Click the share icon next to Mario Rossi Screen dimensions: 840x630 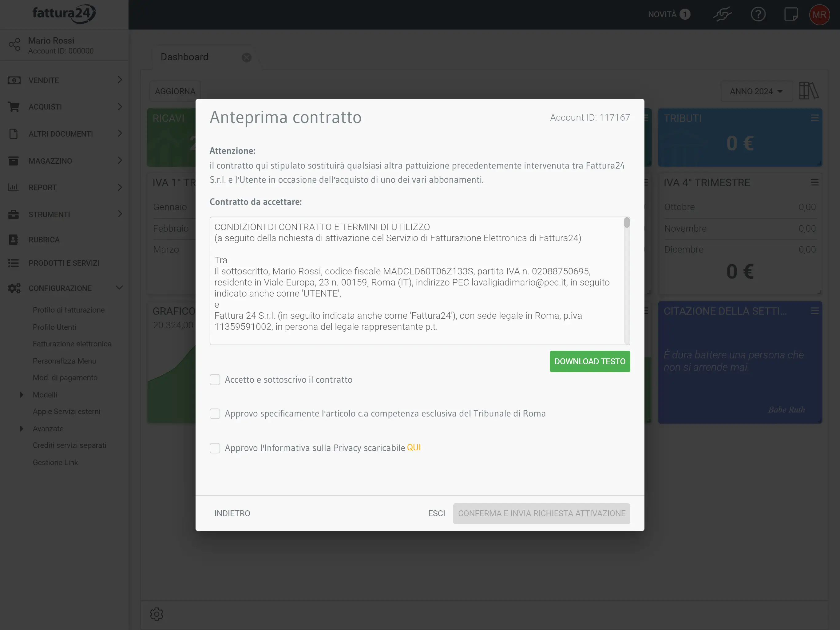14,45
